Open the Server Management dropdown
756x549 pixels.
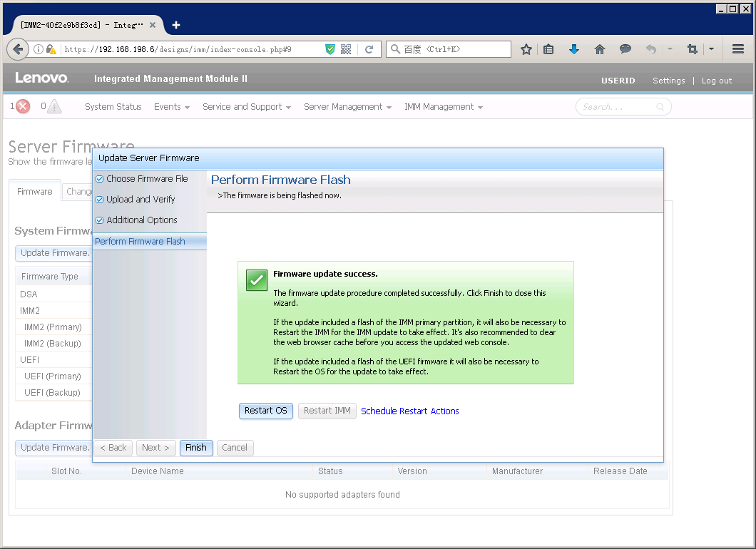pyautogui.click(x=347, y=107)
